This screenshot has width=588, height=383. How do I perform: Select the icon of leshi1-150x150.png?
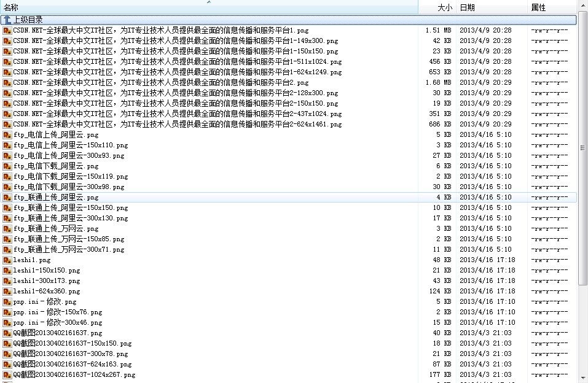click(7, 271)
